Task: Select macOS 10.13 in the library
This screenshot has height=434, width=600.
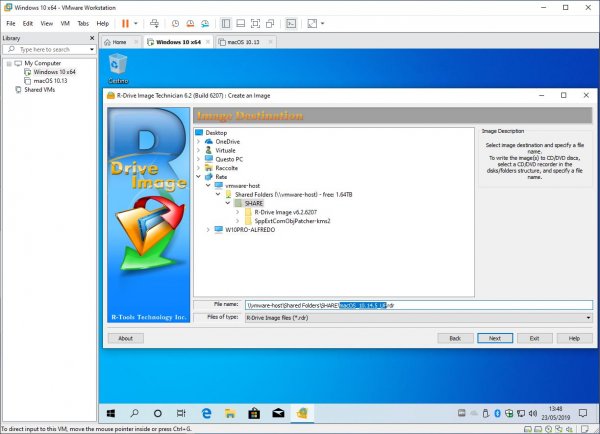Action: [x=50, y=81]
